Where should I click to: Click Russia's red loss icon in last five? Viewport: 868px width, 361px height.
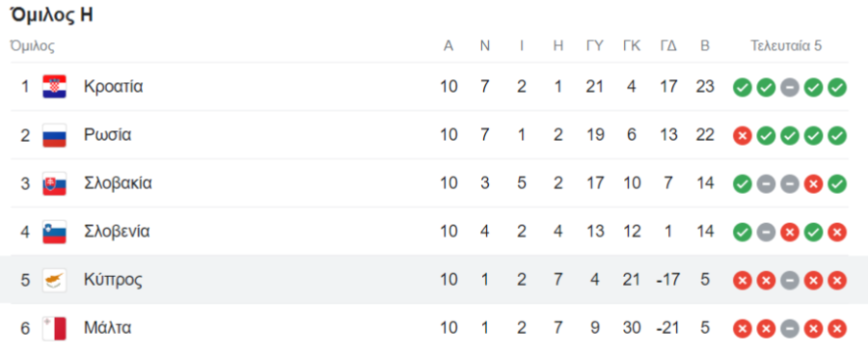pyautogui.click(x=743, y=136)
